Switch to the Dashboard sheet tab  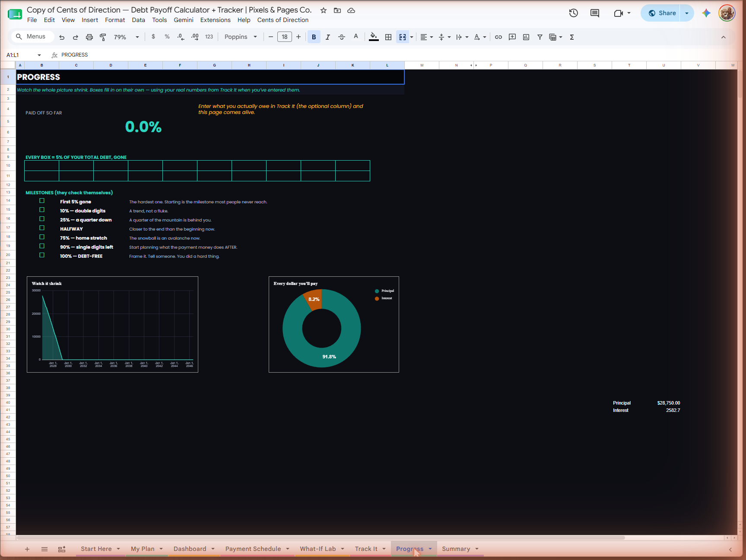point(190,549)
